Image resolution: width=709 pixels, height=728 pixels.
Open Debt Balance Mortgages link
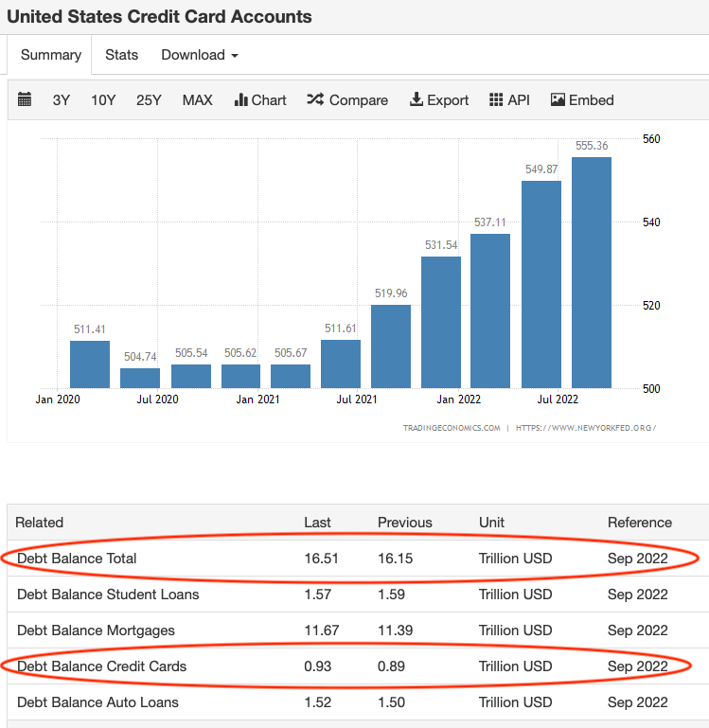pos(96,630)
